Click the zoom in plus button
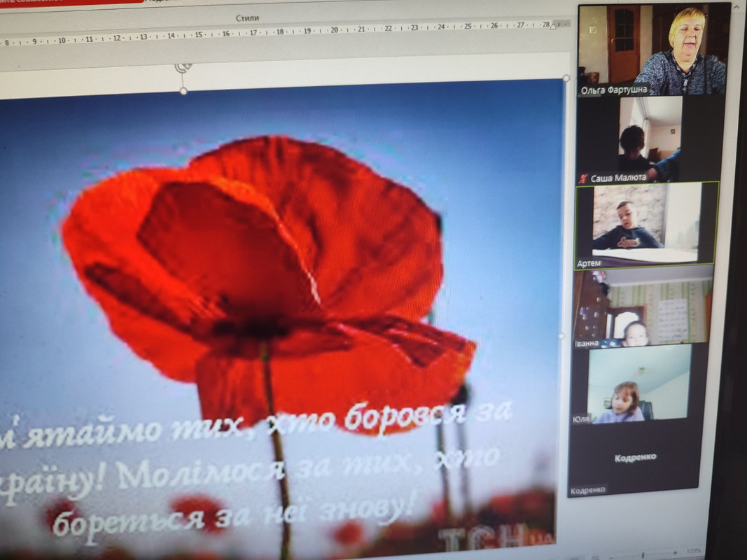Screen dimensions: 747x560 (x=675, y=553)
